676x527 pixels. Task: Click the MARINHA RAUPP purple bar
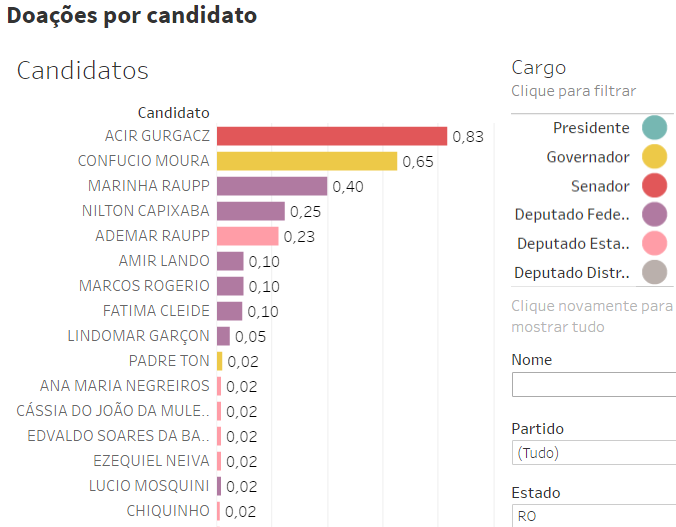(271, 186)
